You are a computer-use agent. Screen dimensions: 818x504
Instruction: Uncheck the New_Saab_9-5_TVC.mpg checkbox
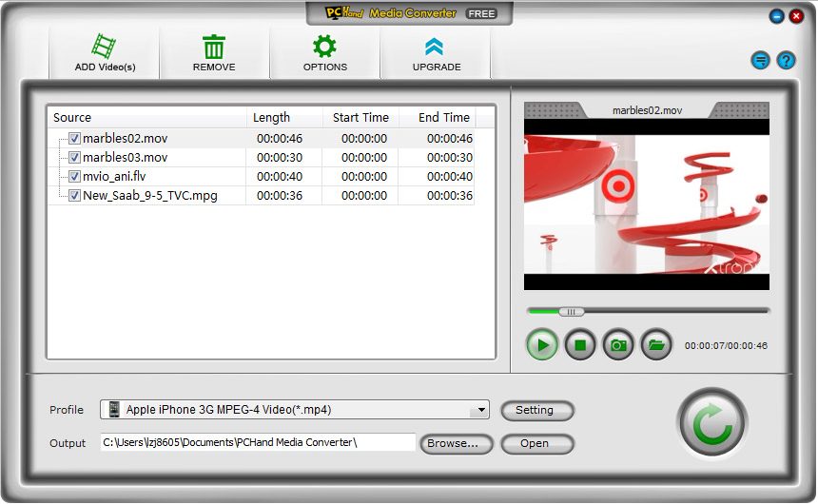pyautogui.click(x=75, y=196)
